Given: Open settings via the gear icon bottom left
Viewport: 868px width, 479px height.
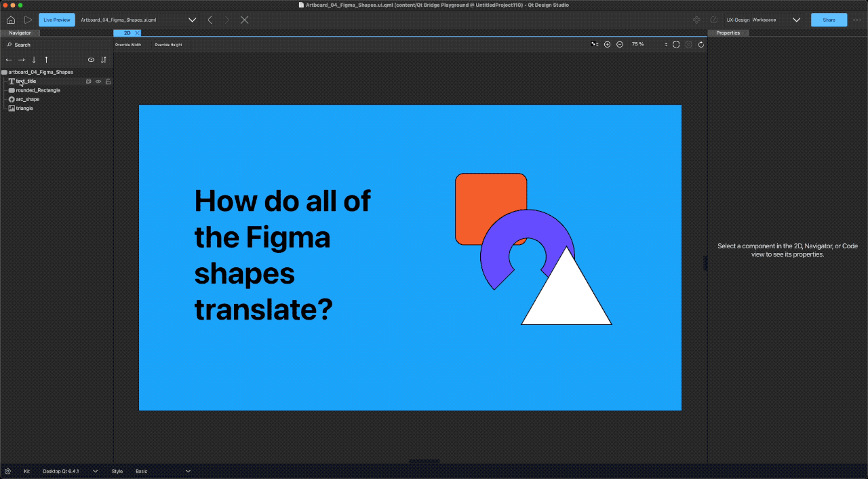Looking at the screenshot, I should point(7,471).
